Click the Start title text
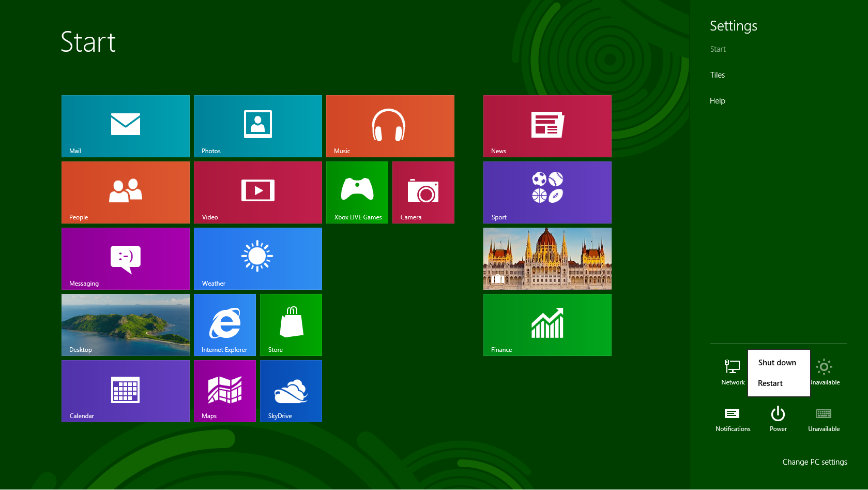 [x=88, y=42]
